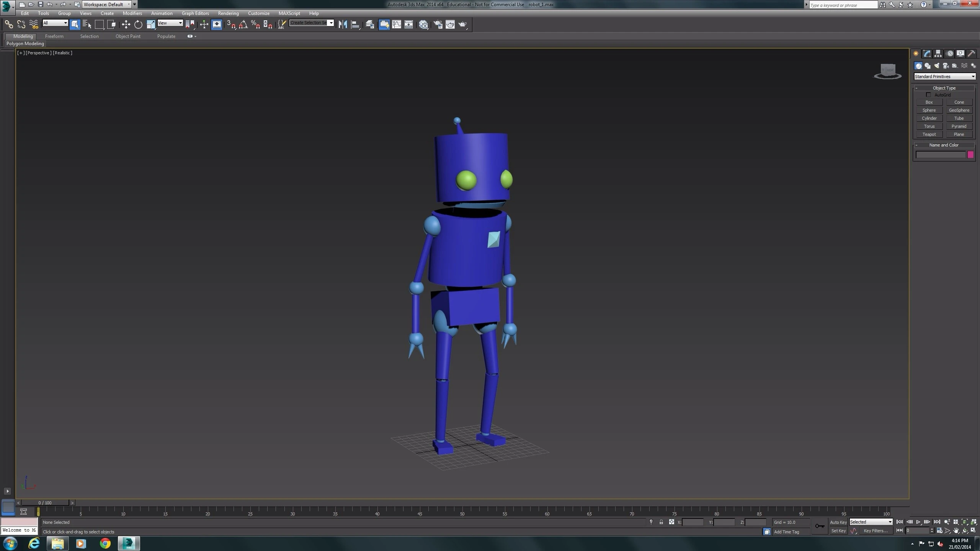Toggle Window/Crossing selection mode
Screen dimensions: 980x551
(x=112, y=24)
